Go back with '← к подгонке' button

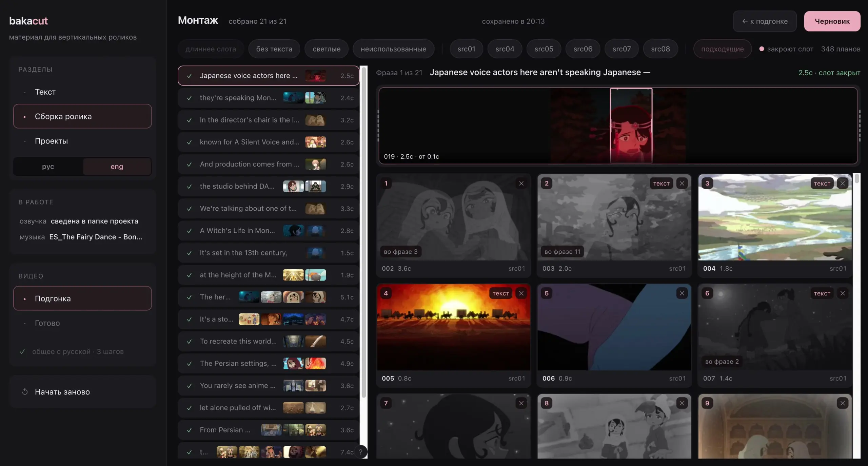click(x=765, y=21)
